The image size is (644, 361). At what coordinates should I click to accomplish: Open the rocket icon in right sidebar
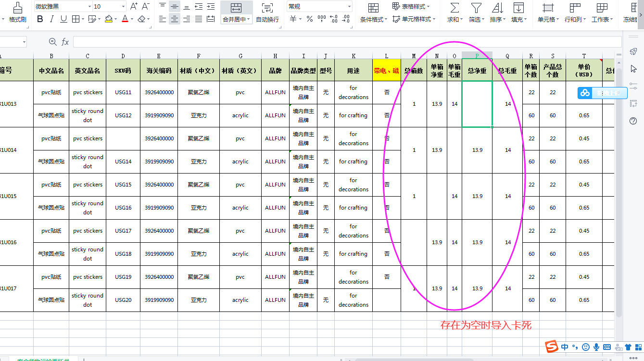click(x=633, y=51)
